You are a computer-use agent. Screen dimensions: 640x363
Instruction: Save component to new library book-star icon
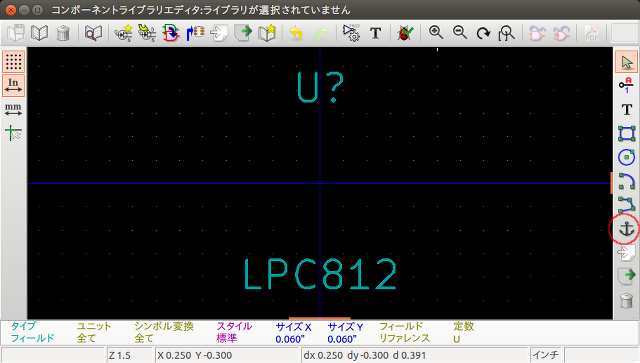(267, 33)
